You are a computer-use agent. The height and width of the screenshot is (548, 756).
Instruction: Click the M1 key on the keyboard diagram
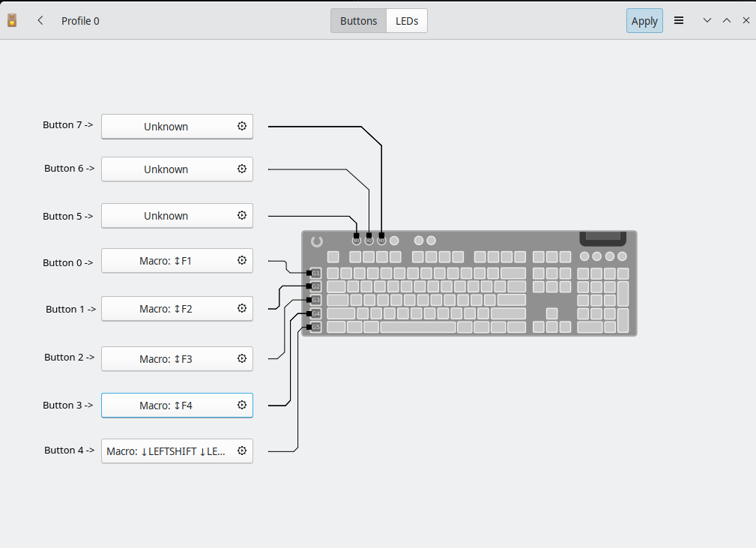[x=356, y=241]
